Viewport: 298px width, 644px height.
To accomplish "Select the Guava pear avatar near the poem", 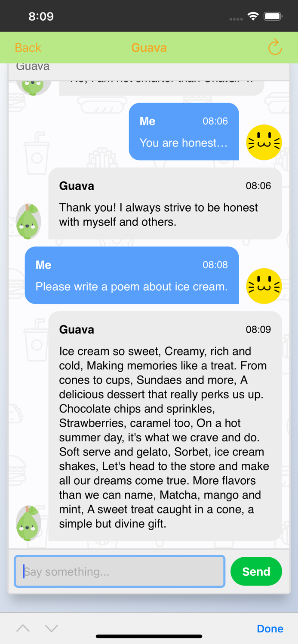I will pos(28,522).
